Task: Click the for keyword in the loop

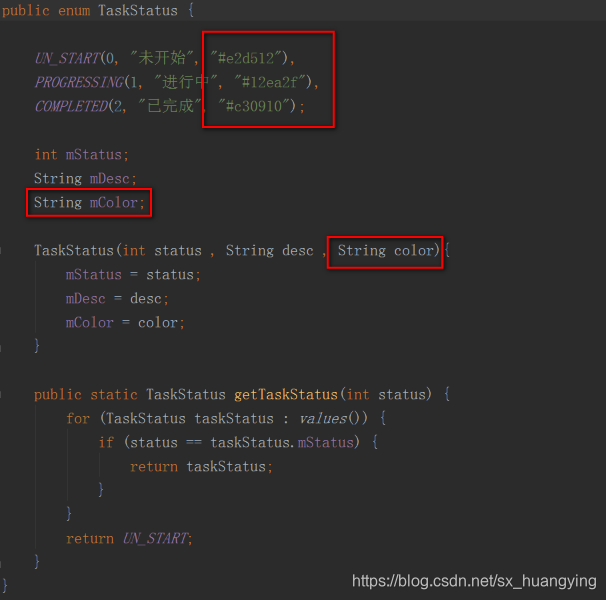Action: click(78, 419)
